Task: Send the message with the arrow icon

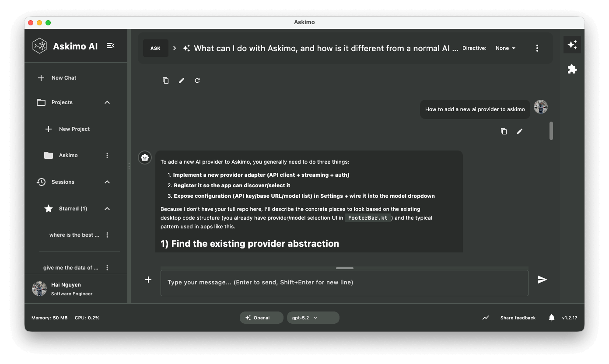Action: click(542, 280)
